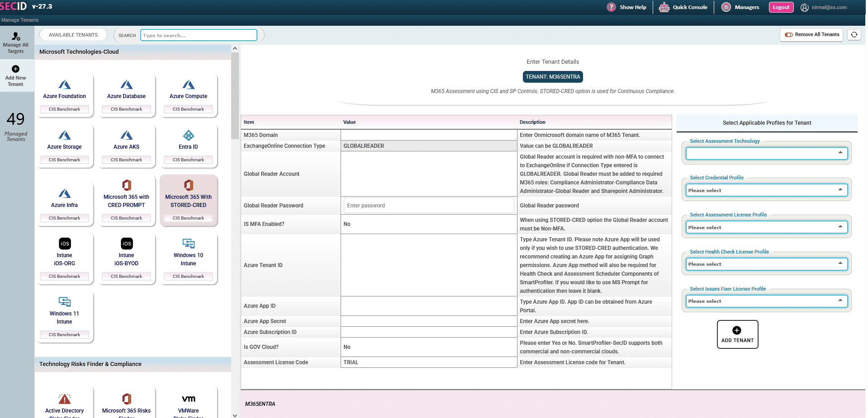Open user profile icon for nirmal@ss.com
The width and height of the screenshot is (868, 418).
(805, 7)
